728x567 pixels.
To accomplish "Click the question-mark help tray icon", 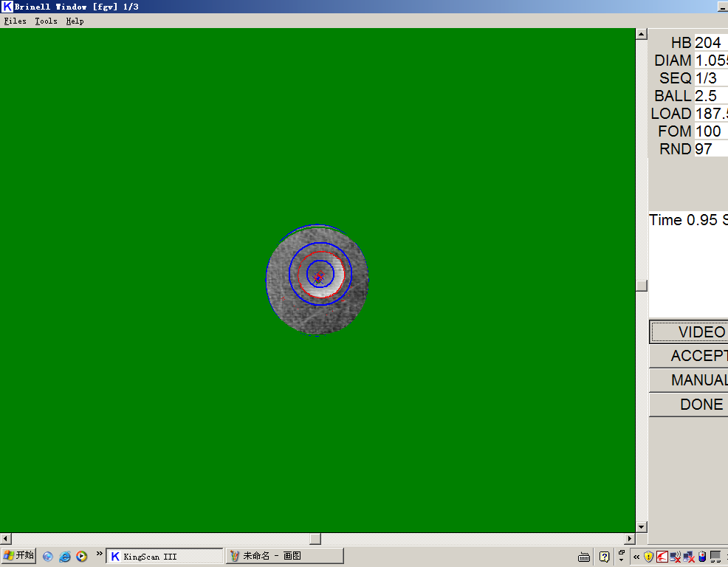I will [604, 555].
